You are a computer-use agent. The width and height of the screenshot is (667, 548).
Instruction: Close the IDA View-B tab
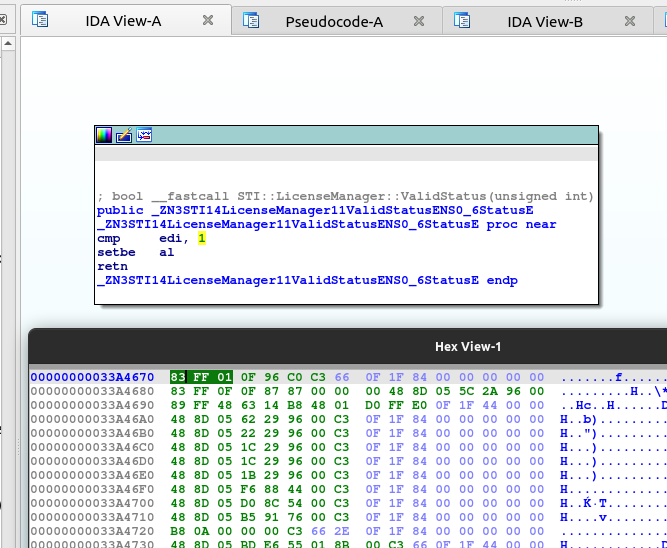click(x=630, y=21)
